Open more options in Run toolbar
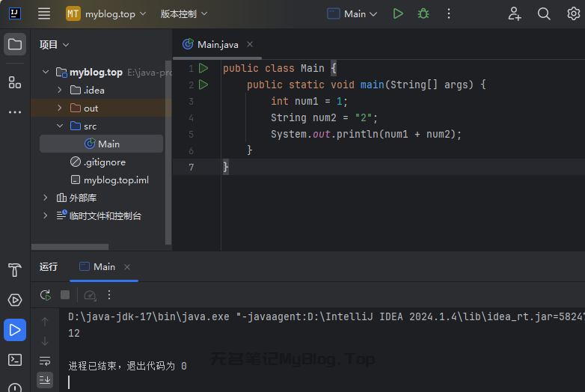 tap(109, 295)
